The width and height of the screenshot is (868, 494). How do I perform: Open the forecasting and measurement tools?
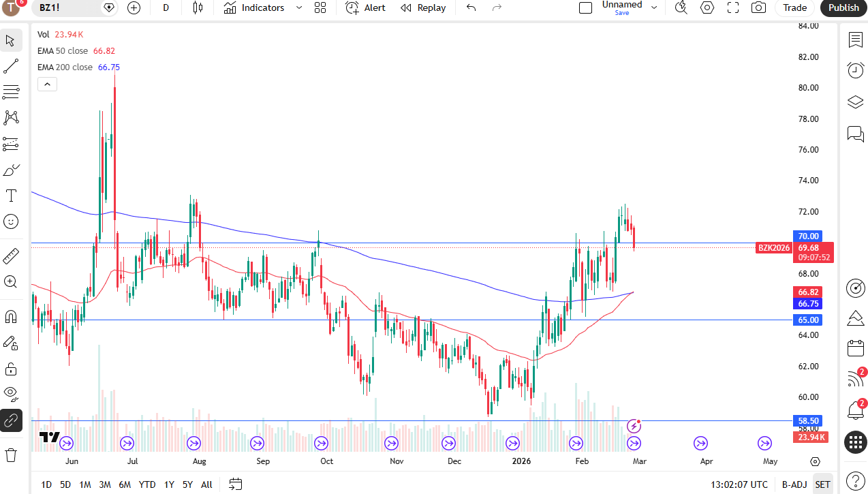tap(11, 144)
